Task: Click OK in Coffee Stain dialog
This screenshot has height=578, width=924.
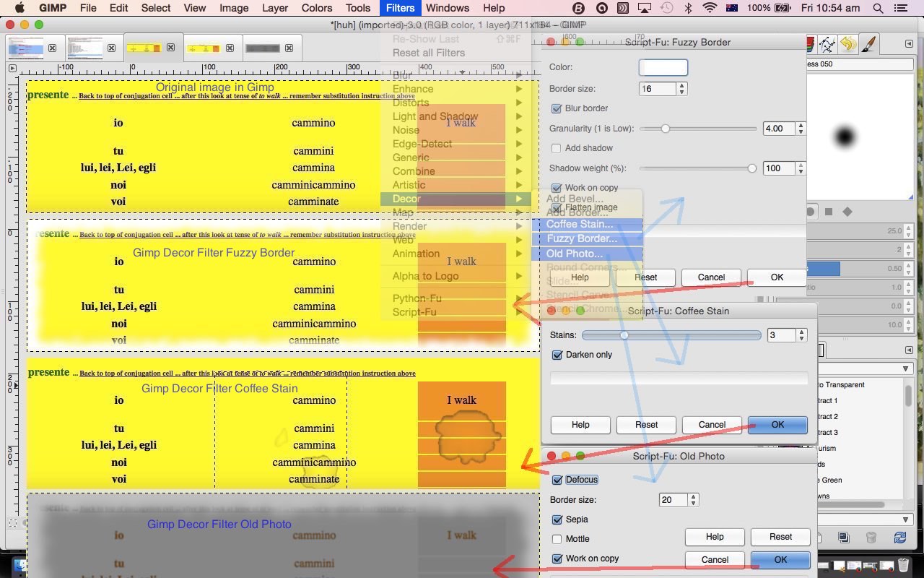Action: pyautogui.click(x=777, y=425)
